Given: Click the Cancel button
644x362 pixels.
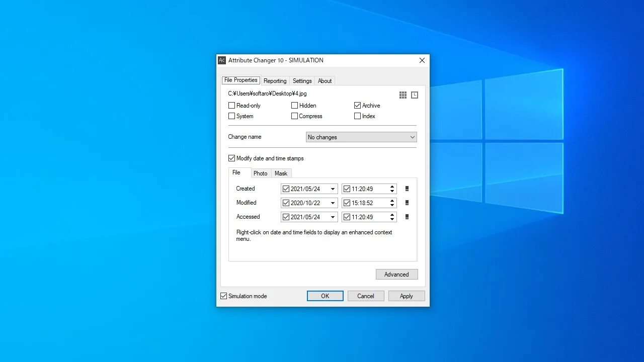Looking at the screenshot, I should [x=366, y=296].
